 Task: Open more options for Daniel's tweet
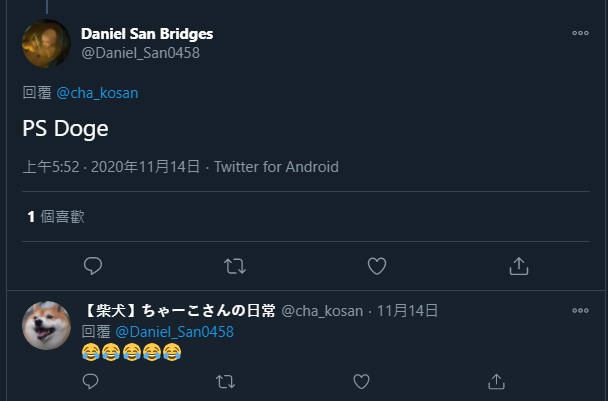[x=580, y=33]
